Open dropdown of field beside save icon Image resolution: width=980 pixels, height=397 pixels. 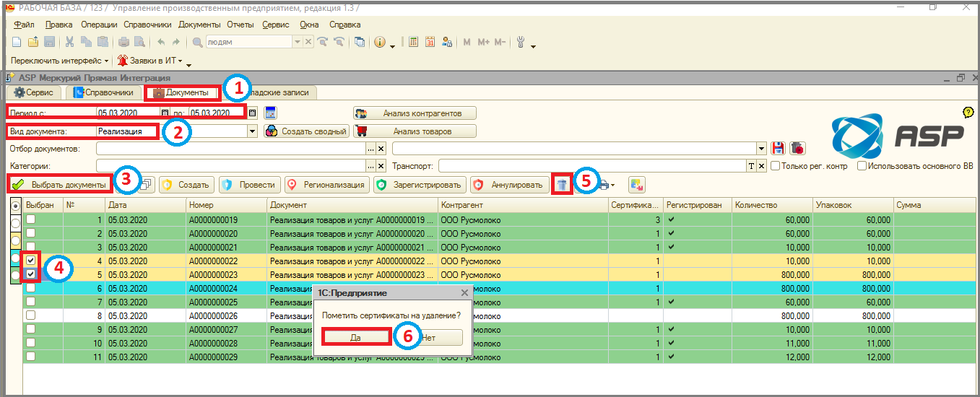(761, 148)
